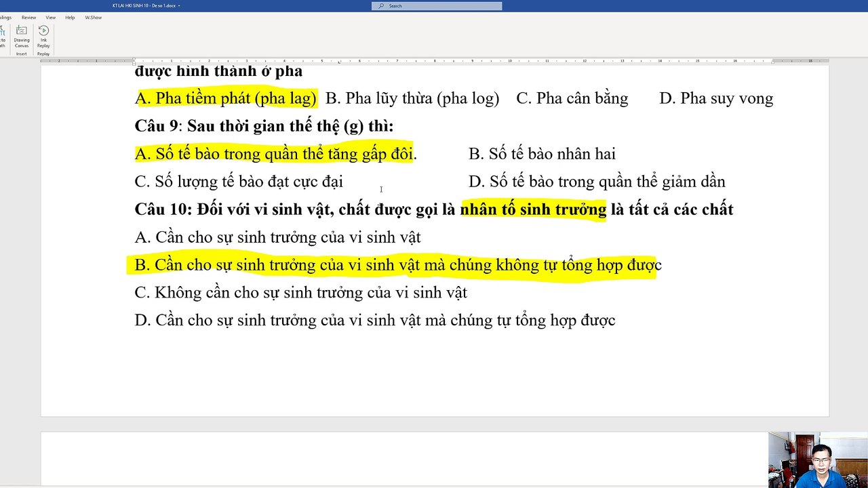Click answer "C. Số lượng tế bào đạt cực đại"
The image size is (868, 488).
click(239, 182)
